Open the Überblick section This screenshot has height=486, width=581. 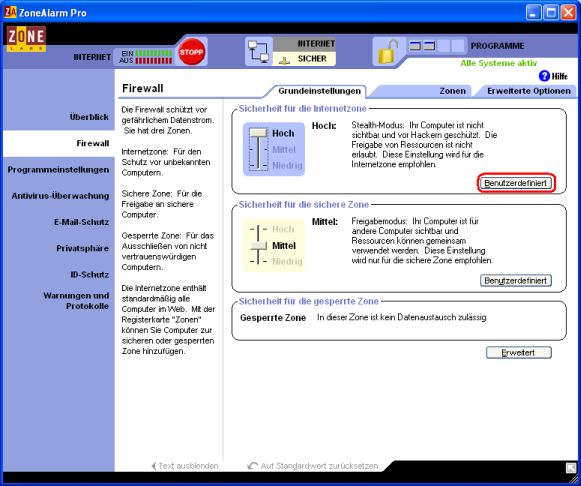(x=89, y=117)
